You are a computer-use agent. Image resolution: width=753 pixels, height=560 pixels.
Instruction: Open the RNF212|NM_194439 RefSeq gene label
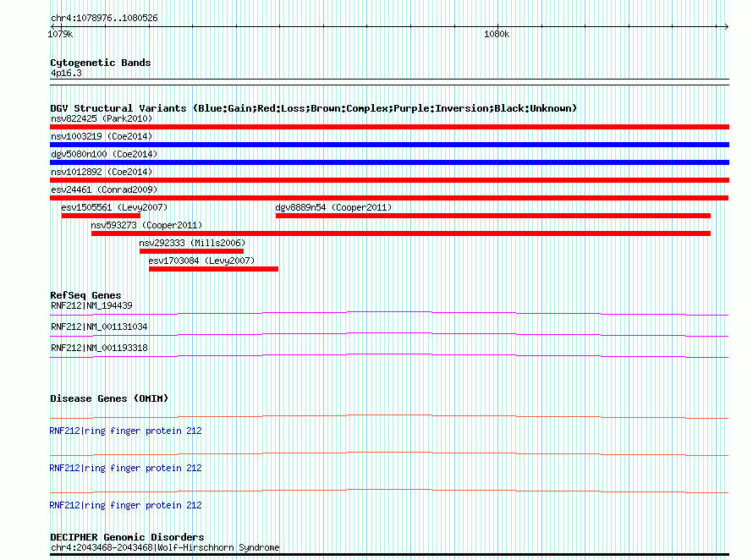tap(91, 305)
